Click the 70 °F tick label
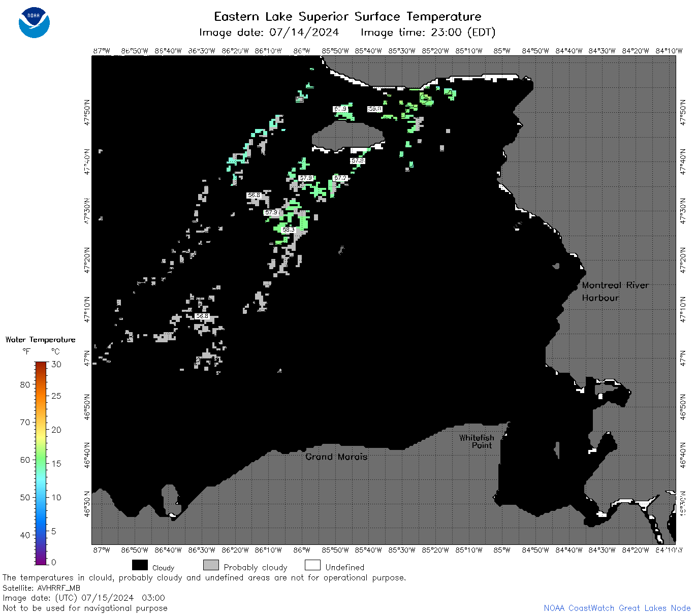The width and height of the screenshot is (696, 616). [x=25, y=422]
